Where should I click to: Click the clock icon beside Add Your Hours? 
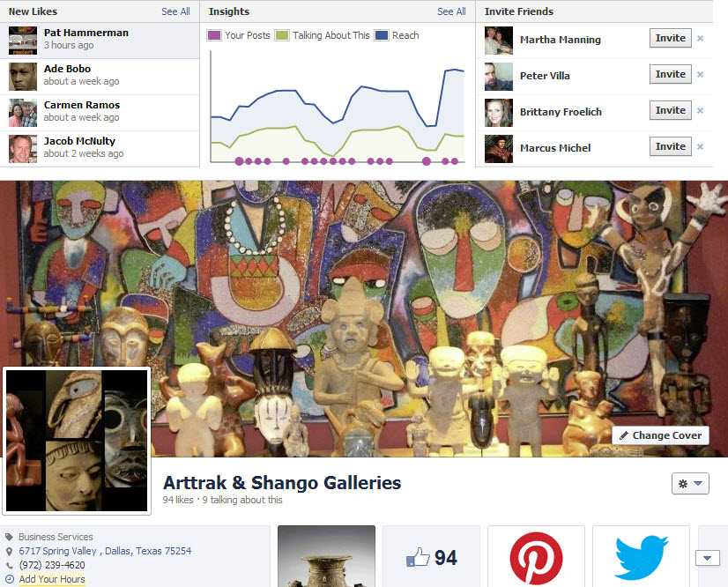pyautogui.click(x=10, y=579)
